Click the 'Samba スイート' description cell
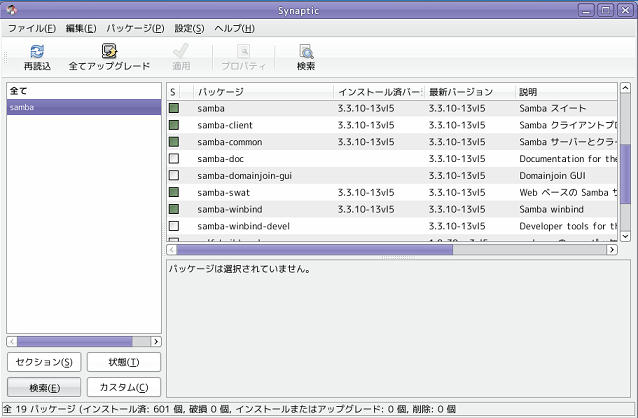This screenshot has height=418, width=638. 553,108
